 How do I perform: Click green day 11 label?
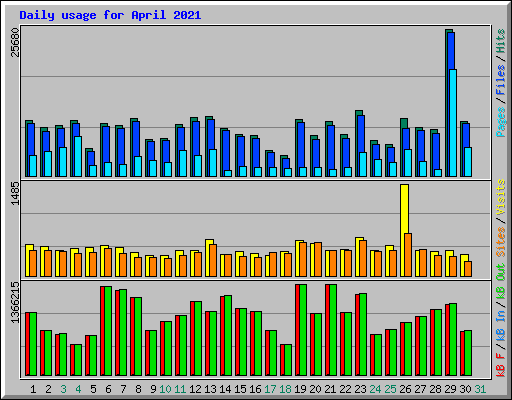tap(180, 389)
